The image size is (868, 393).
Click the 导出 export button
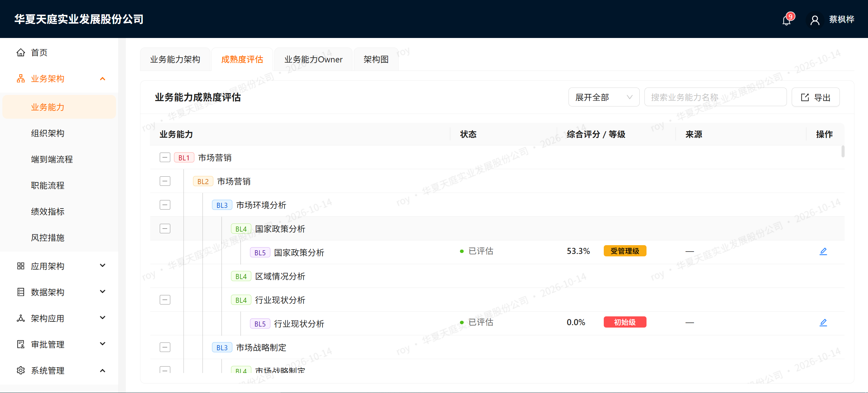tap(815, 97)
